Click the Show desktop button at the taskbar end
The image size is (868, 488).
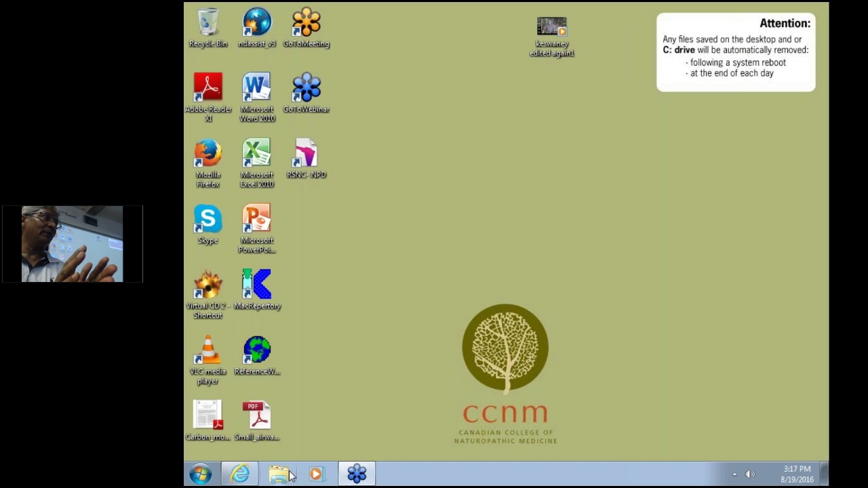[x=825, y=474]
